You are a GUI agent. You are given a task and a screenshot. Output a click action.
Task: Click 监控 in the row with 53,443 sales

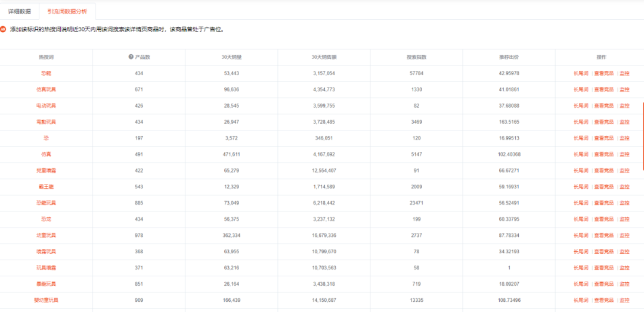[x=624, y=73]
